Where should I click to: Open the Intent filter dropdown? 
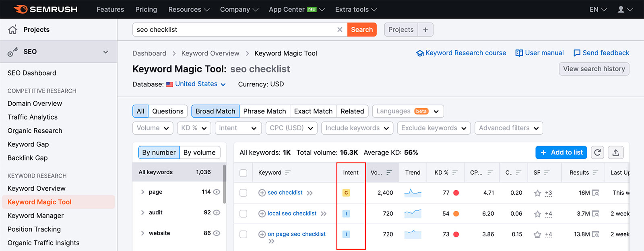238,128
